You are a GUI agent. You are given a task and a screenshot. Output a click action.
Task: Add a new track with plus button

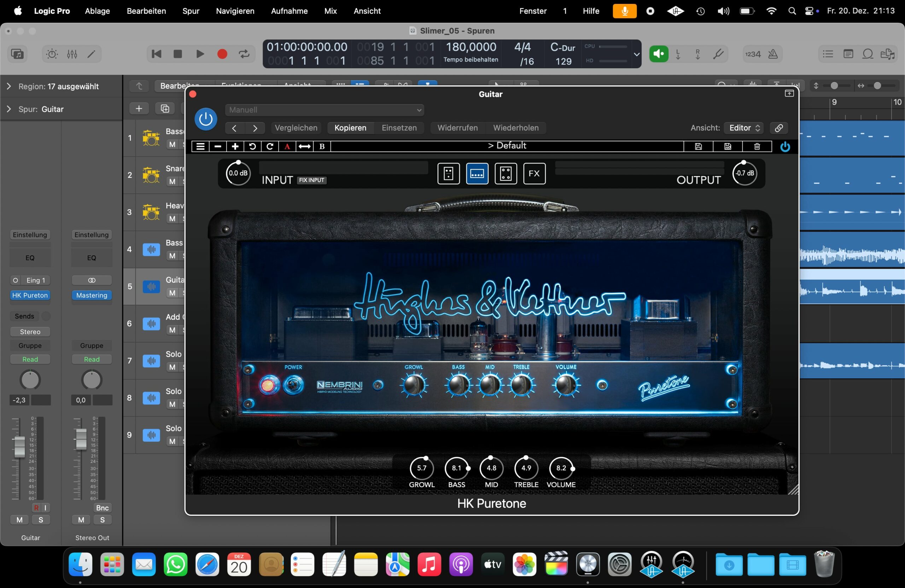(x=139, y=109)
